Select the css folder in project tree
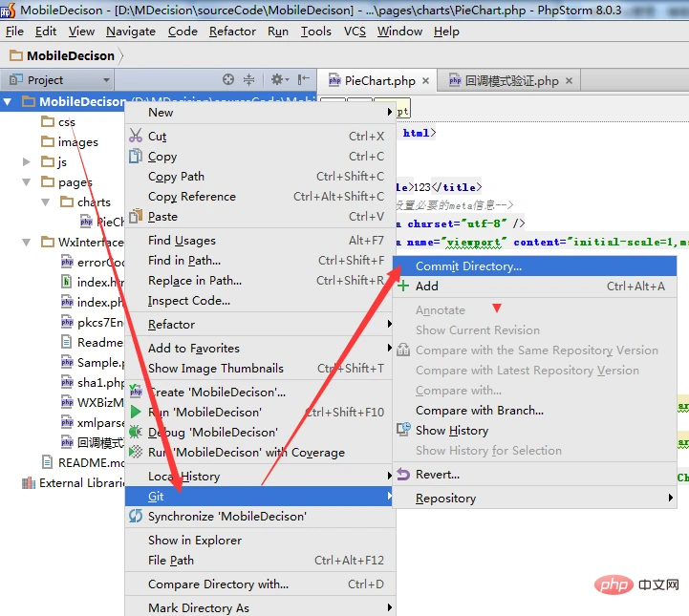 tap(66, 122)
